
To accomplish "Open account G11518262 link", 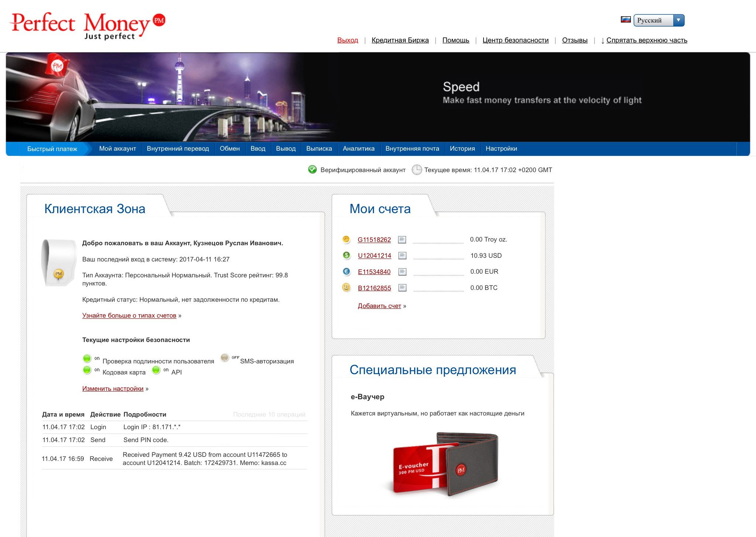I will [374, 240].
